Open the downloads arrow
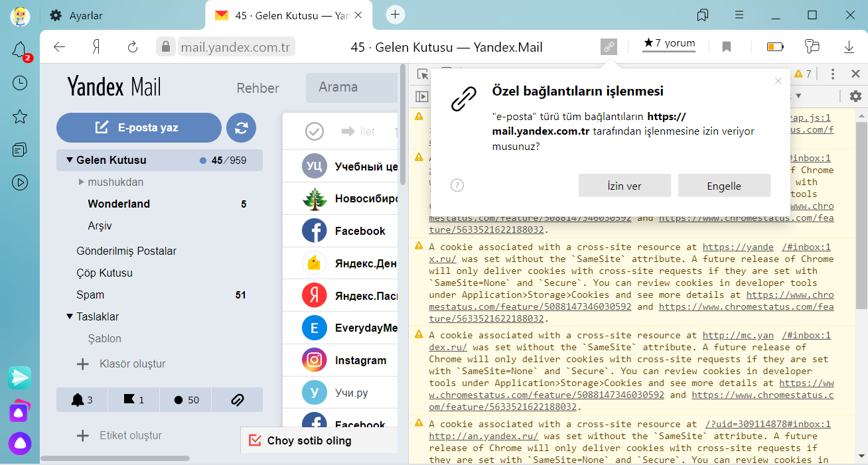 tap(849, 47)
